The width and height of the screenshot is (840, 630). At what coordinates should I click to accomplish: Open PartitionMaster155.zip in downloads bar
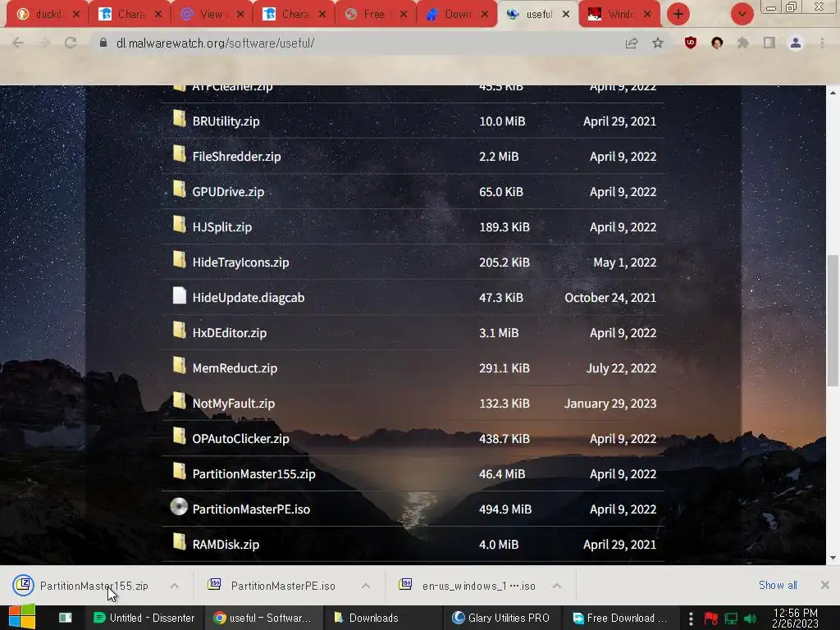click(94, 586)
